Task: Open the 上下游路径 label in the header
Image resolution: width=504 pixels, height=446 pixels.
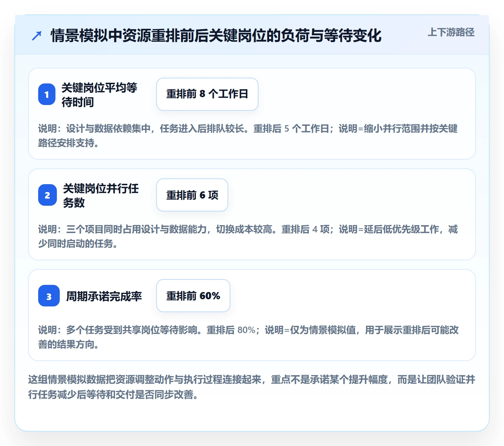Action: click(x=451, y=32)
